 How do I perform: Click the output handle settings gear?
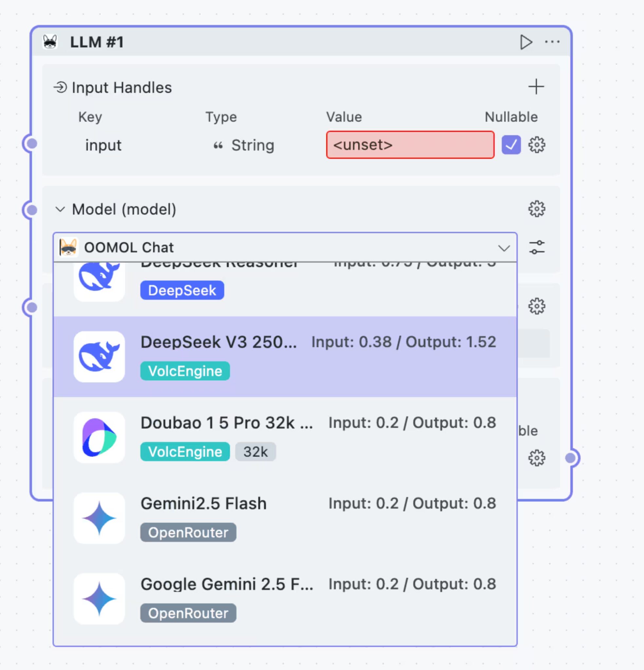[x=537, y=458]
